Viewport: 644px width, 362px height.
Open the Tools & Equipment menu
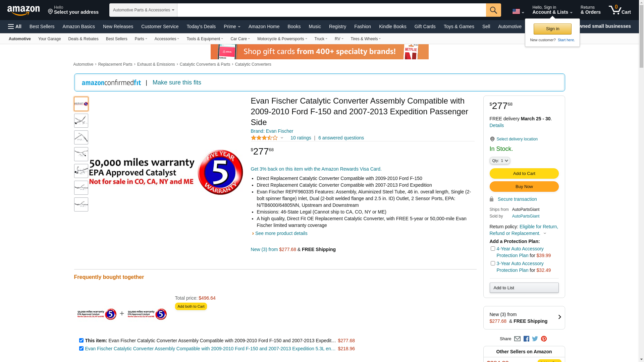[205, 39]
